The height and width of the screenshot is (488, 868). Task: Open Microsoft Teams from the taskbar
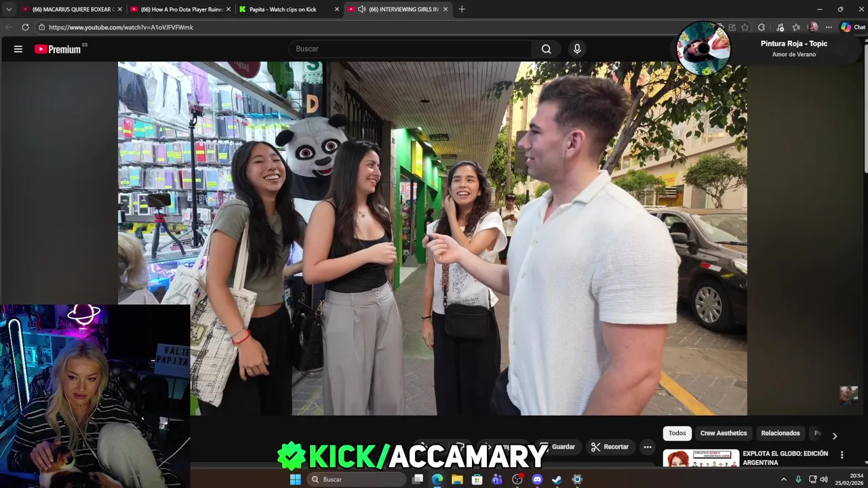(497, 479)
